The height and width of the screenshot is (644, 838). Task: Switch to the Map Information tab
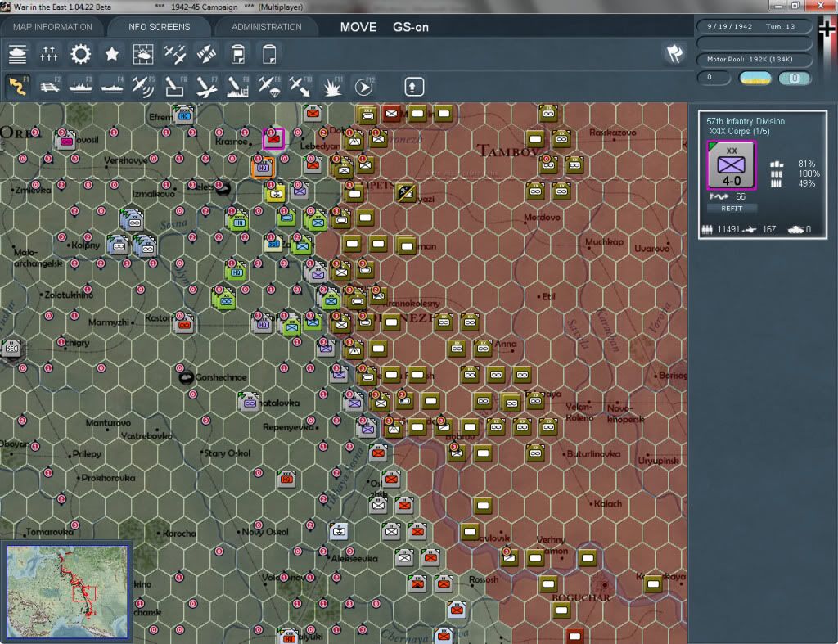[x=52, y=27]
